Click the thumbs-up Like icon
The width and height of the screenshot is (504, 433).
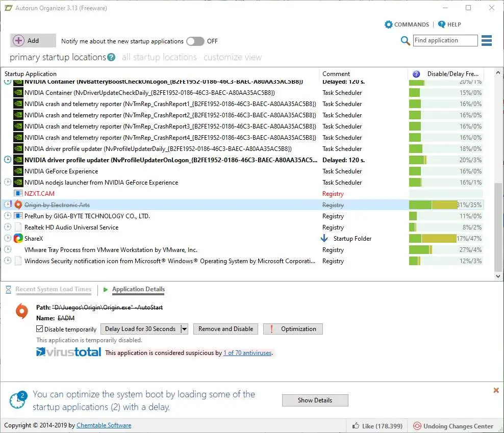[356, 426]
